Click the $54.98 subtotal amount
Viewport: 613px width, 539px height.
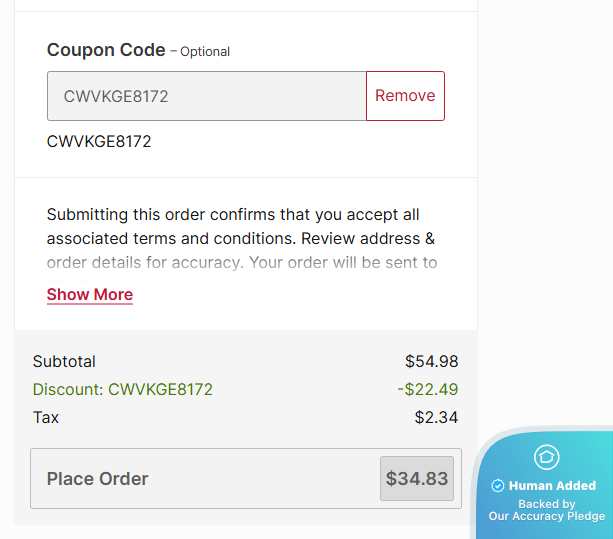(431, 361)
